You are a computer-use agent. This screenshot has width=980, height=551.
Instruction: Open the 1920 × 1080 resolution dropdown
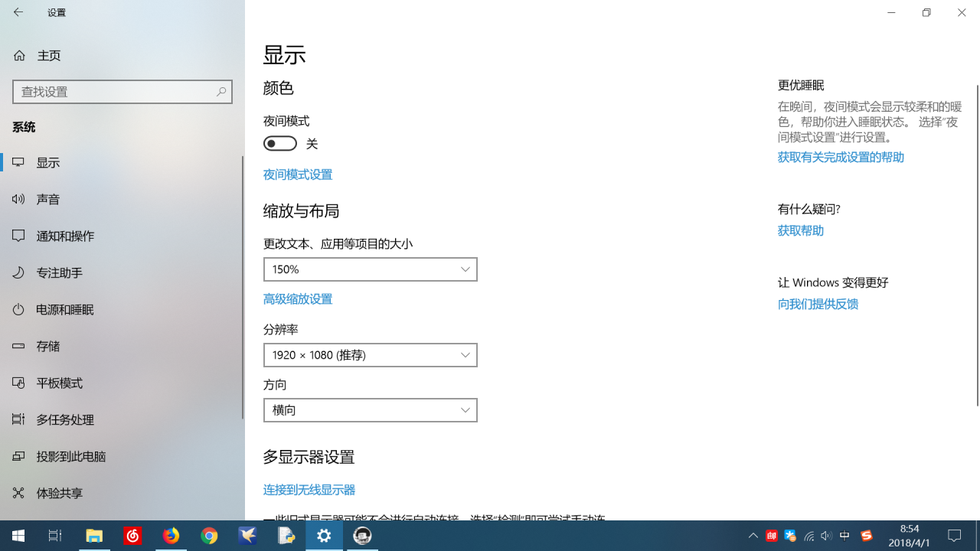click(371, 355)
